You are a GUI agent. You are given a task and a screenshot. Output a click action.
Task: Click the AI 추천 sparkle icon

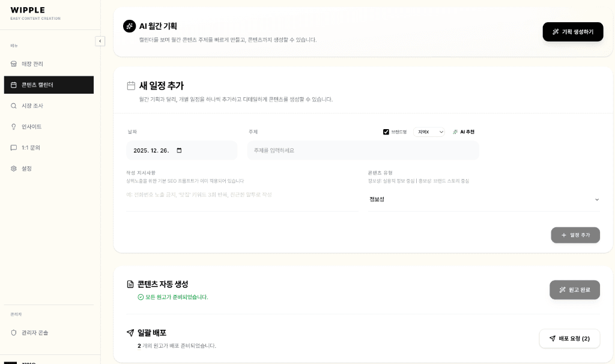(455, 132)
